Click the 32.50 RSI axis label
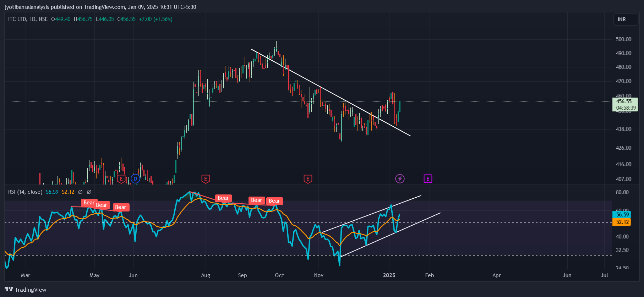 tap(622, 250)
